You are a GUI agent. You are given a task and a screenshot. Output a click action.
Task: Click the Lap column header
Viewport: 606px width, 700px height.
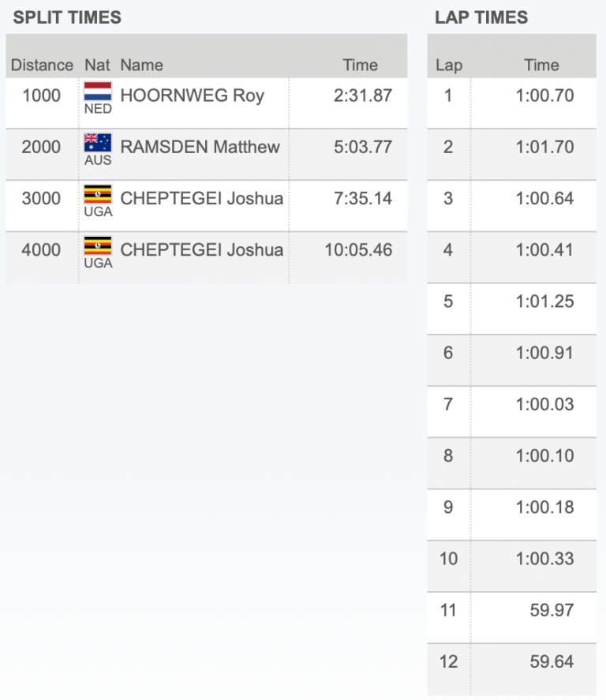(x=449, y=66)
